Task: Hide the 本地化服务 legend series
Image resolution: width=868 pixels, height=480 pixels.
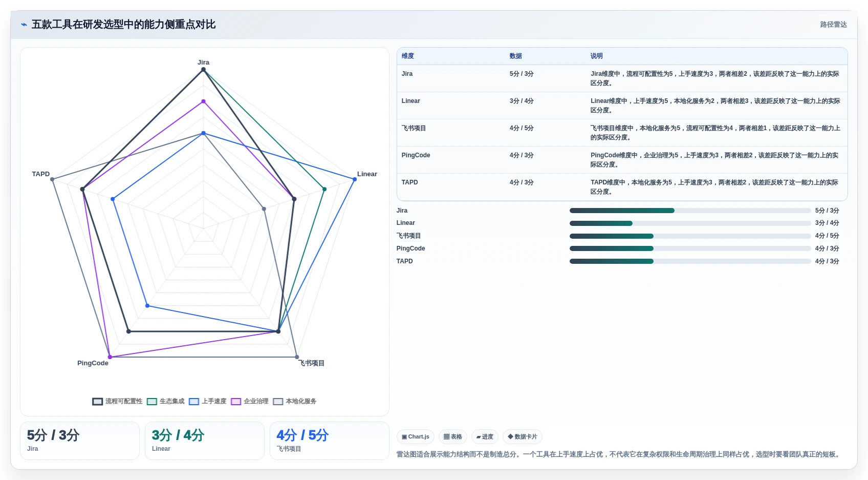Action: coord(295,401)
